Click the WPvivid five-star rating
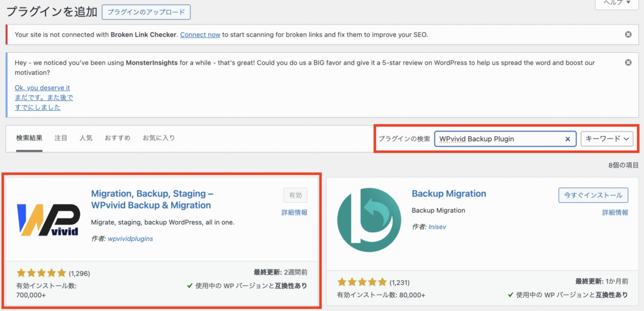644x311 pixels. pos(41,273)
